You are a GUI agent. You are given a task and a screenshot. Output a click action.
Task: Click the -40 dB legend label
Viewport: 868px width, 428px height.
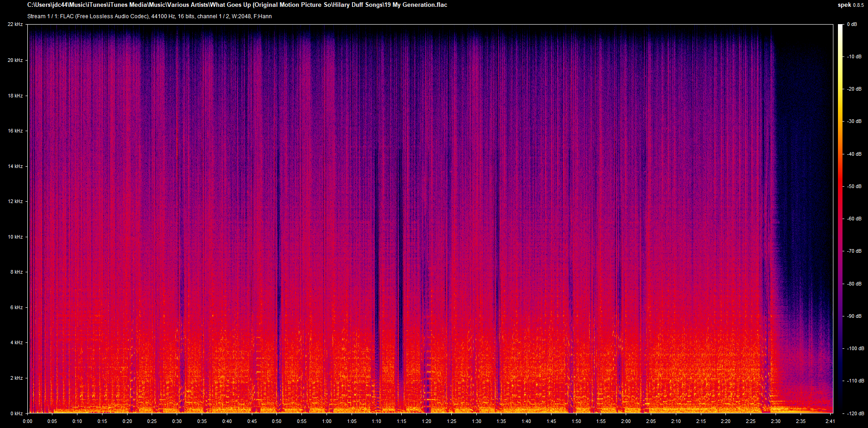click(854, 154)
